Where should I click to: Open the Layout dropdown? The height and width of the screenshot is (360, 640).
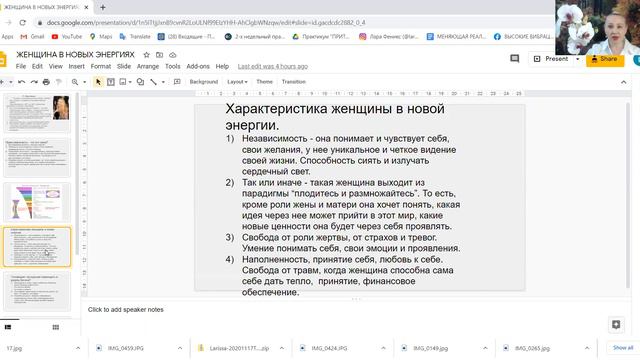tap(237, 82)
